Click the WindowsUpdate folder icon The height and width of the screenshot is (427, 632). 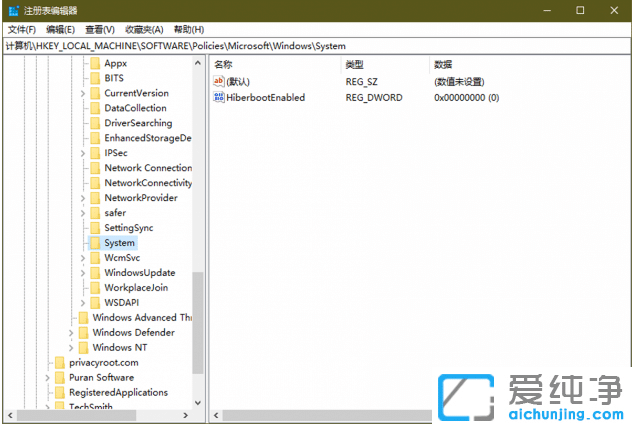click(x=95, y=273)
